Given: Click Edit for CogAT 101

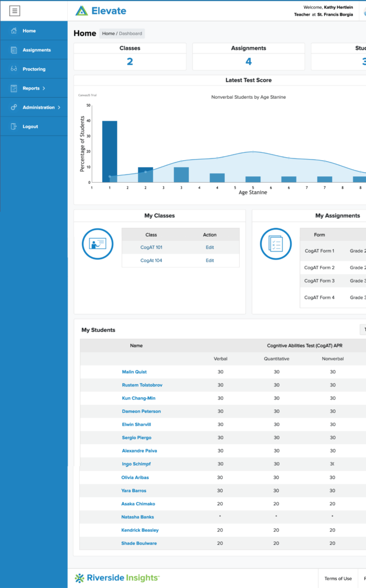Looking at the screenshot, I should click(210, 247).
